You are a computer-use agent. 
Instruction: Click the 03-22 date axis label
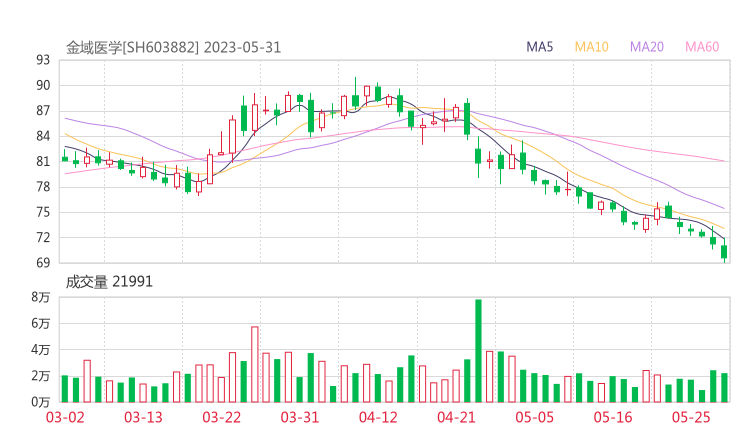[222, 417]
